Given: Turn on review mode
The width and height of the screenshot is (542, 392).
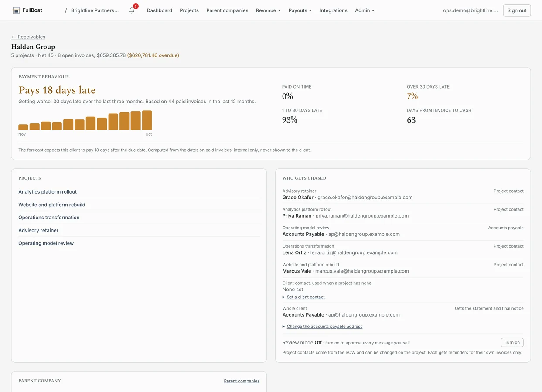Looking at the screenshot, I should (x=512, y=342).
